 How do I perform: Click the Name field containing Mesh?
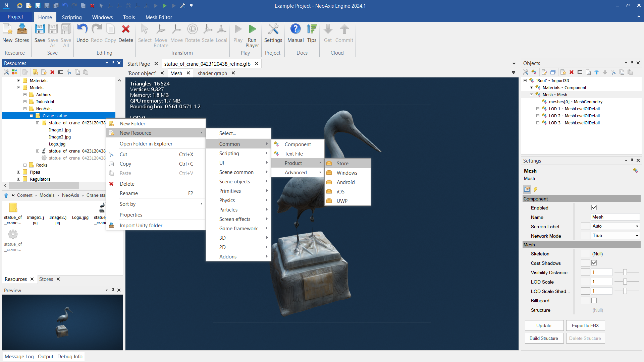coord(614,217)
